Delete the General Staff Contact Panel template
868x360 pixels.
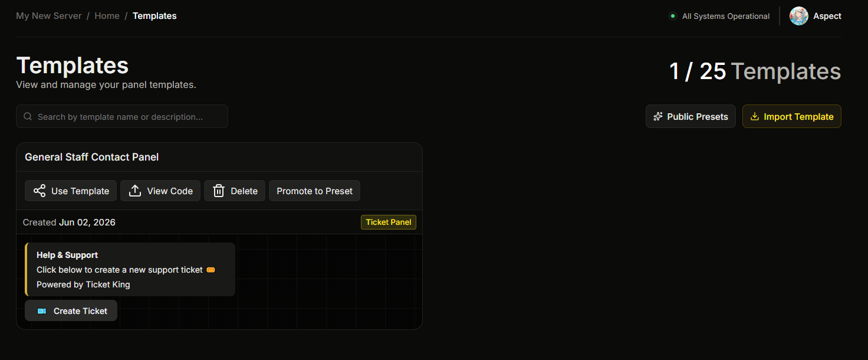(235, 191)
